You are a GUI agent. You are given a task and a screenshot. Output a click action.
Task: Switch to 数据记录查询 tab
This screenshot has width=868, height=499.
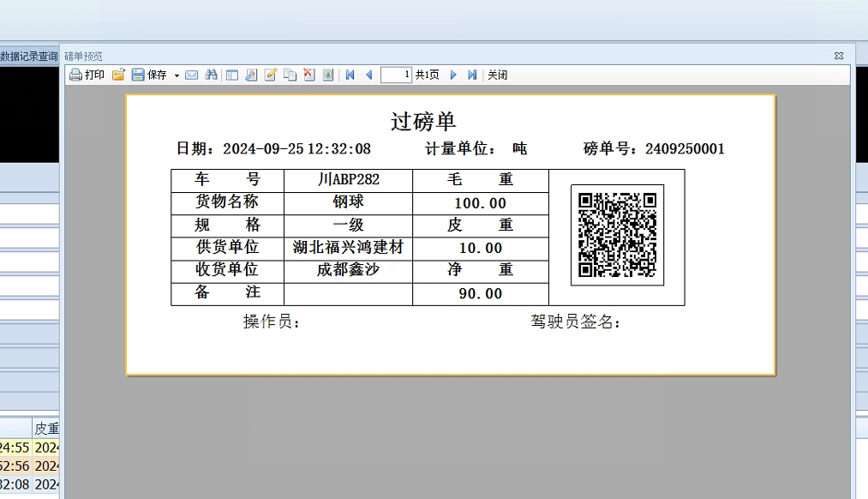click(29, 57)
